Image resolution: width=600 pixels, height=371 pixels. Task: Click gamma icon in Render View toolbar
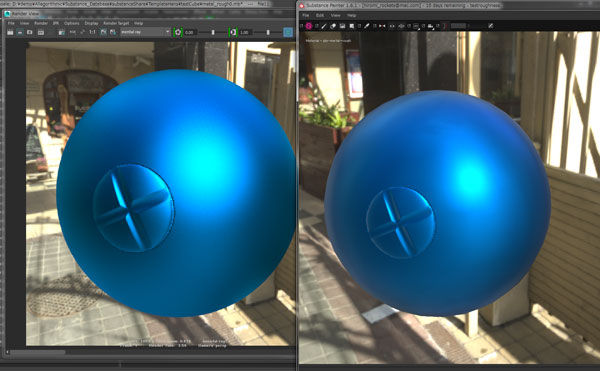233,32
